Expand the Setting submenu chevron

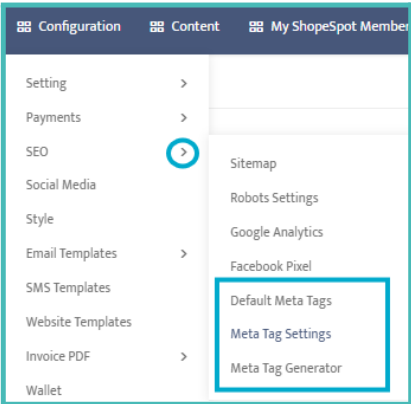click(184, 83)
